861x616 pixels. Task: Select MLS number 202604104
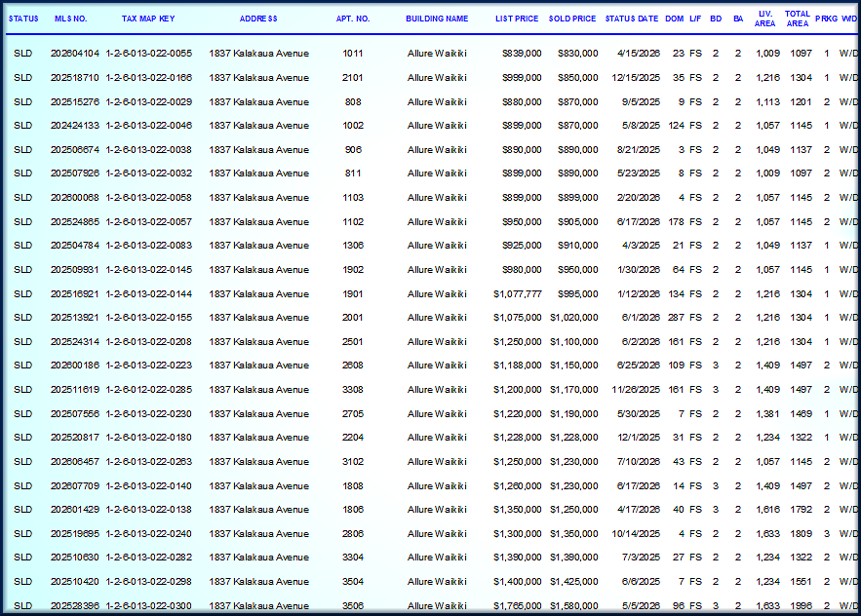75,54
